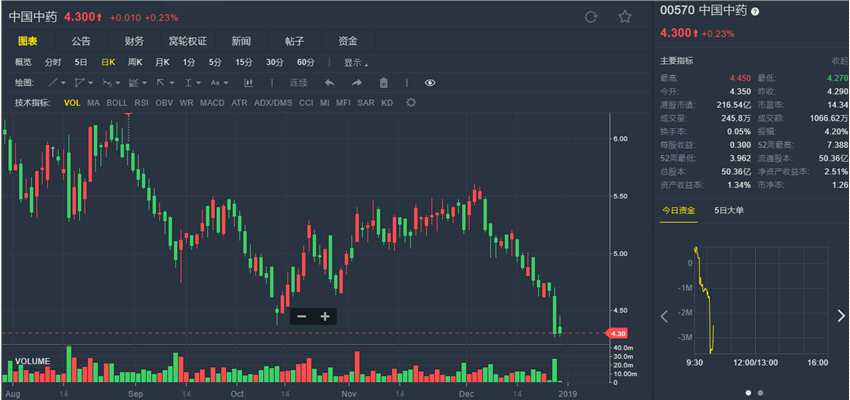Enable the SAR indicator
Image resolution: width=850 pixels, height=400 pixels.
(x=365, y=102)
